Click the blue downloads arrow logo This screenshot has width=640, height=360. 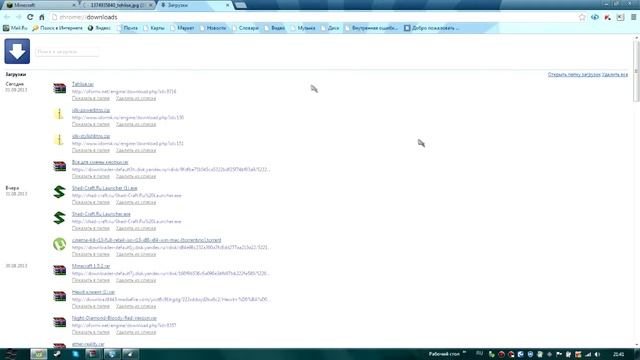click(17, 51)
